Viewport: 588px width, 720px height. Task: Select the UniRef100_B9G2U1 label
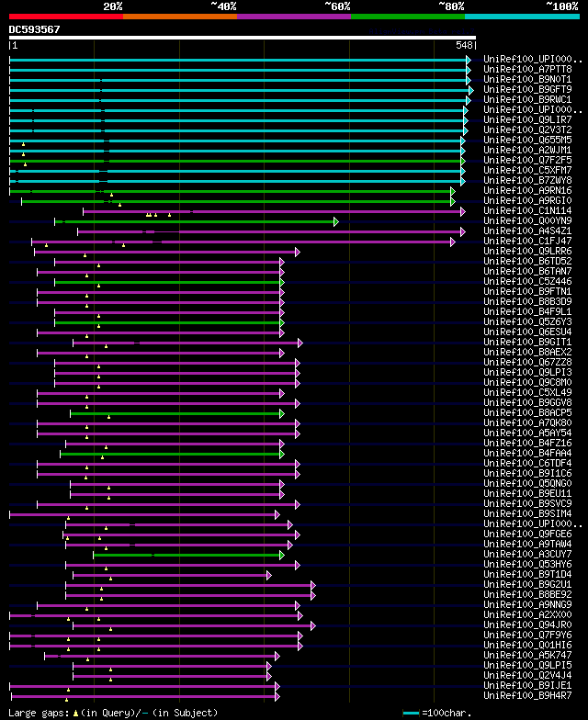527,584
